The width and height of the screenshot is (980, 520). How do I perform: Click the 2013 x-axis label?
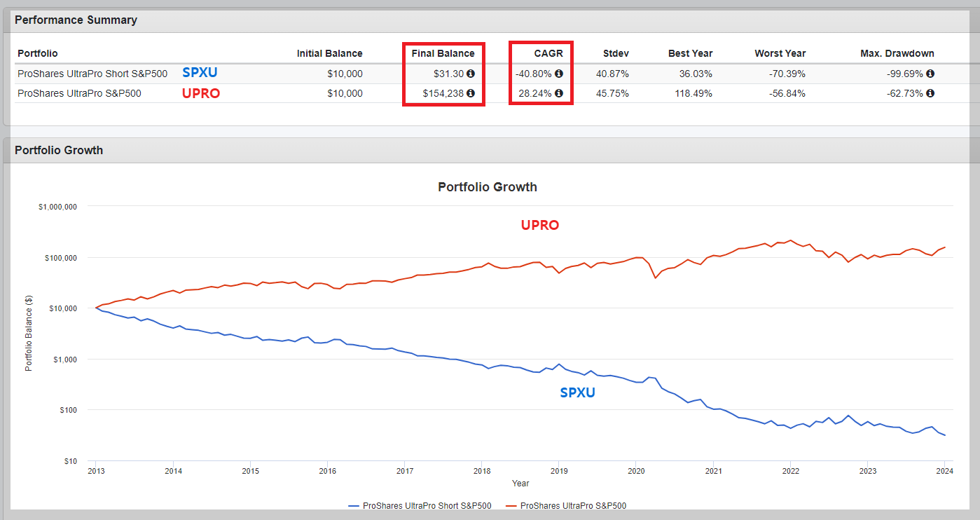tap(96, 471)
